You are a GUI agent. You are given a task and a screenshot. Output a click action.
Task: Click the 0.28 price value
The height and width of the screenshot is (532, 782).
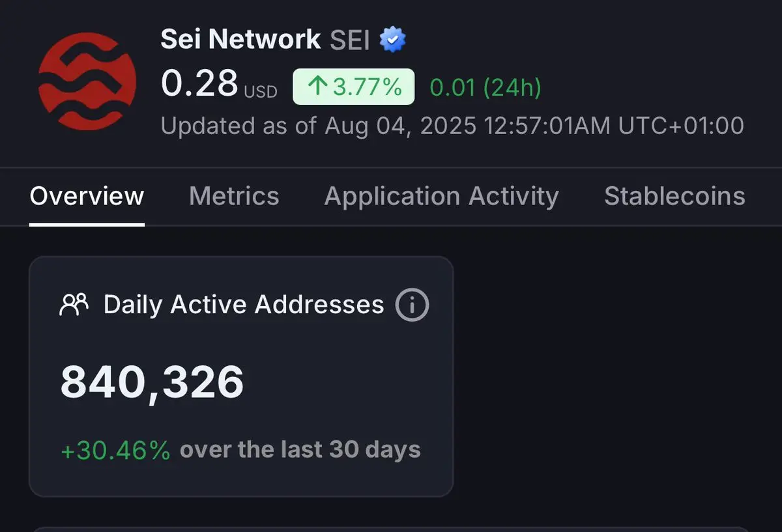pos(199,84)
